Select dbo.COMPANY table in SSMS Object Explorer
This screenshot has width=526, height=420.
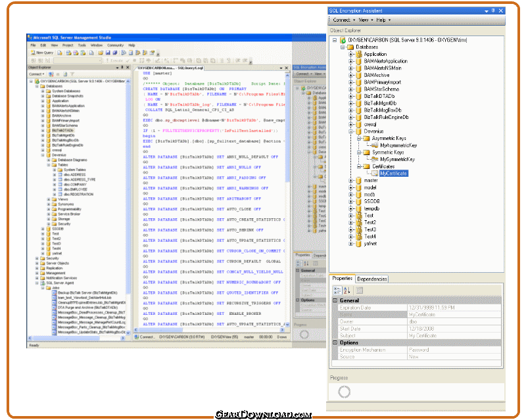[75, 185]
